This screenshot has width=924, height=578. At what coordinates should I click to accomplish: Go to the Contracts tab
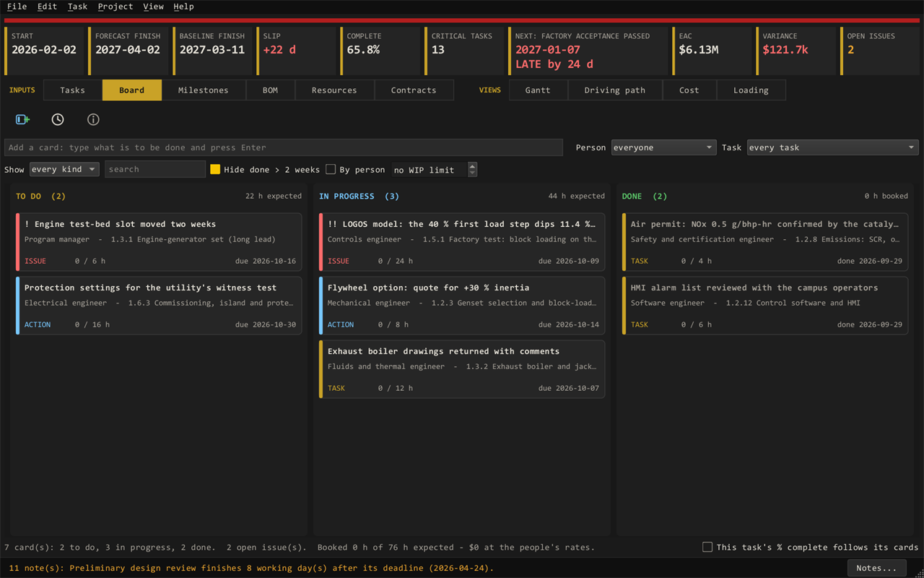414,90
